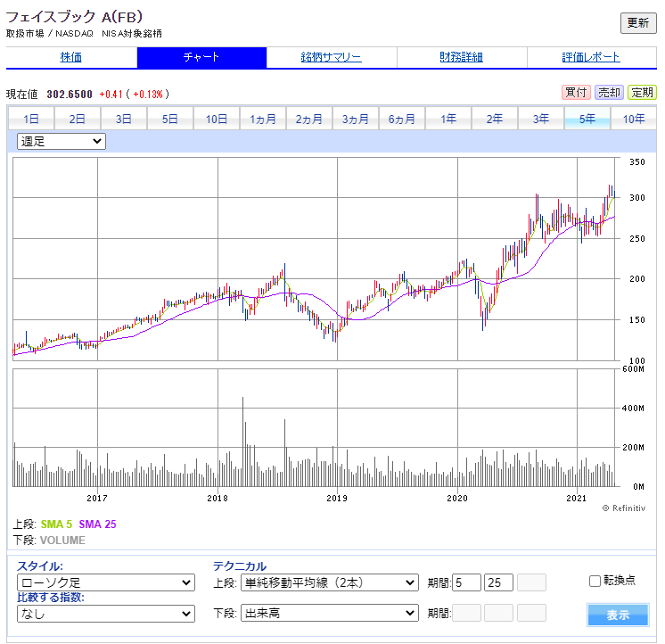Click the VOLUME legend label

pos(62,541)
